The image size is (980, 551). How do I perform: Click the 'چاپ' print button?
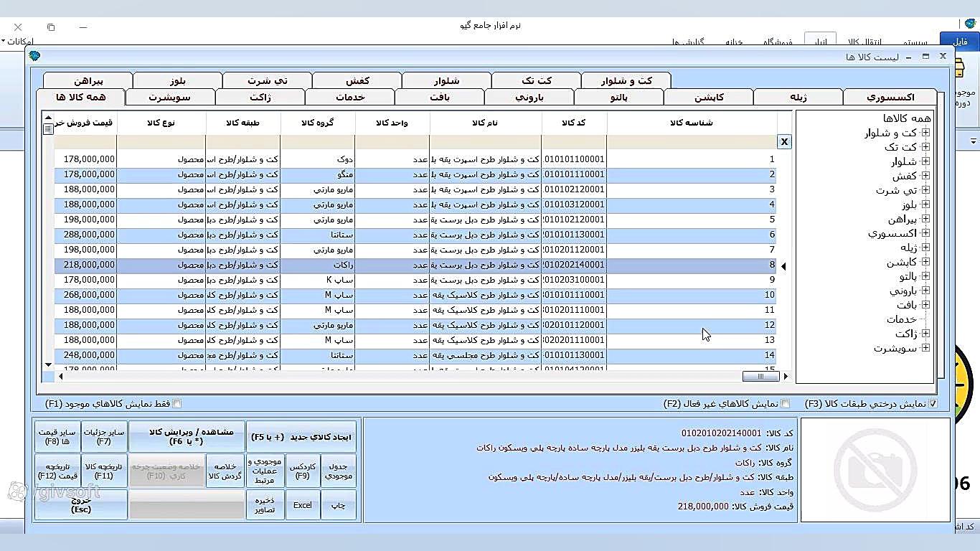(x=339, y=505)
